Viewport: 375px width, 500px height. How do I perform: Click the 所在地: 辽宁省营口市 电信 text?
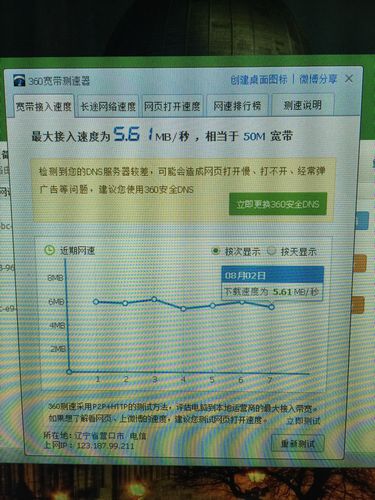[95, 436]
